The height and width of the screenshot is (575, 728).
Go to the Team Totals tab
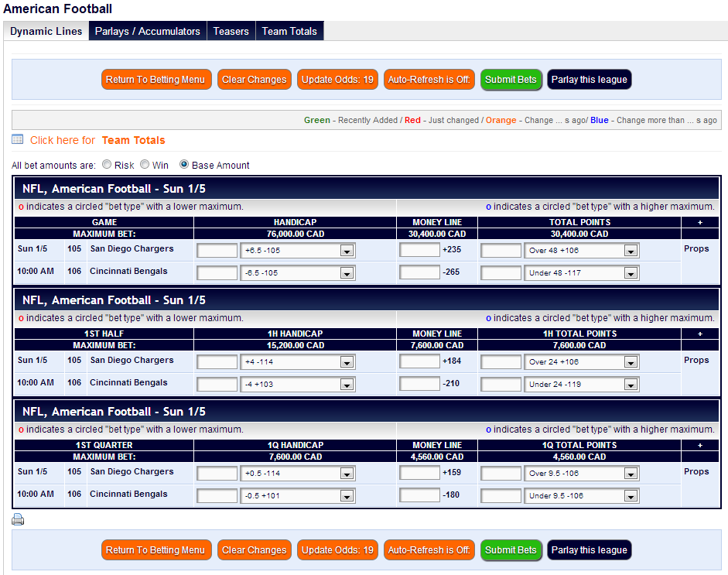click(289, 31)
